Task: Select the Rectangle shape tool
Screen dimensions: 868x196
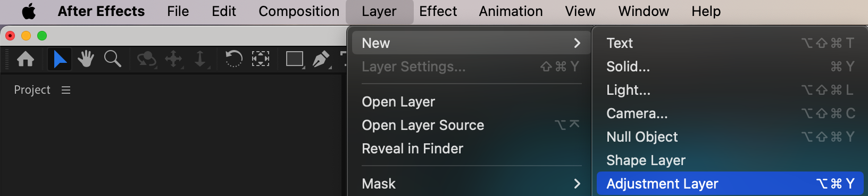Action: 295,59
